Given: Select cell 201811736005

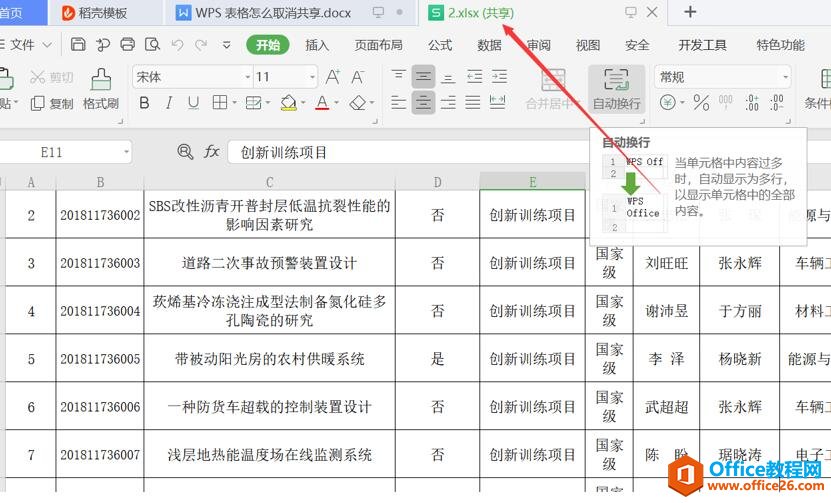Looking at the screenshot, I should pyautogui.click(x=100, y=358).
